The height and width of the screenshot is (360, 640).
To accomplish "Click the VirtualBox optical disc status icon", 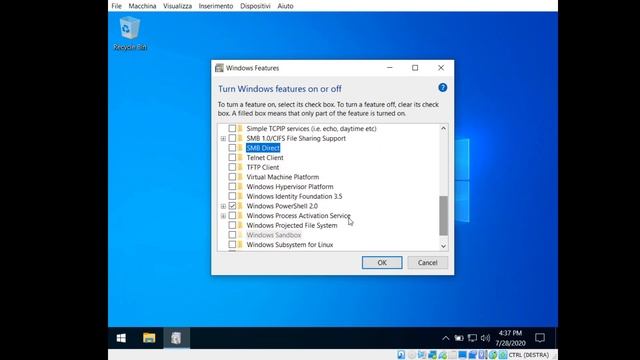I will [x=411, y=355].
